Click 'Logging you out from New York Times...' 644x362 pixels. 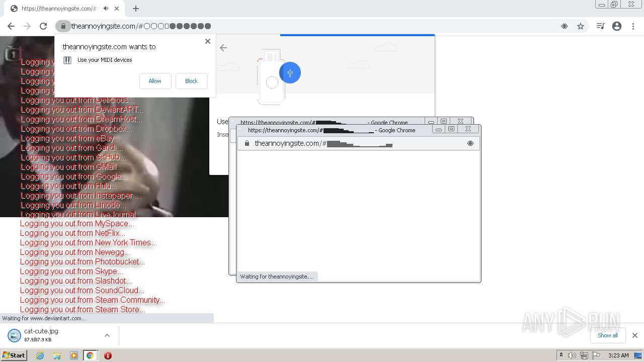88,243
